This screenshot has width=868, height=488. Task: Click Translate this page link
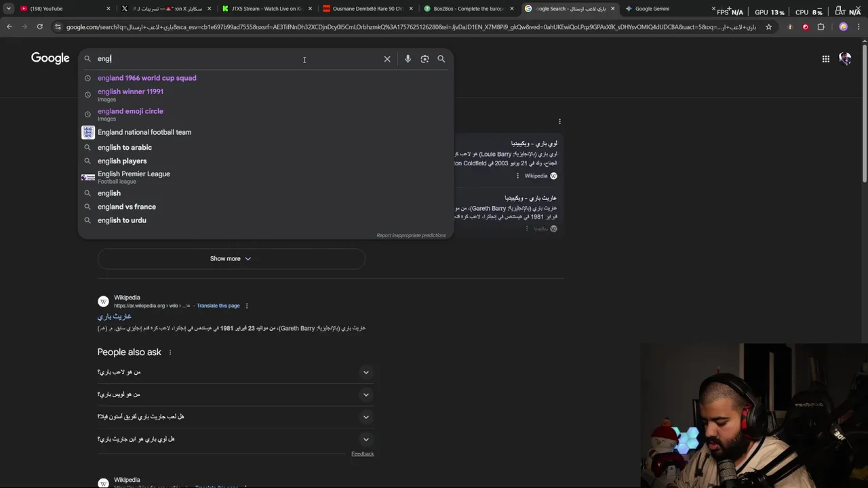218,306
